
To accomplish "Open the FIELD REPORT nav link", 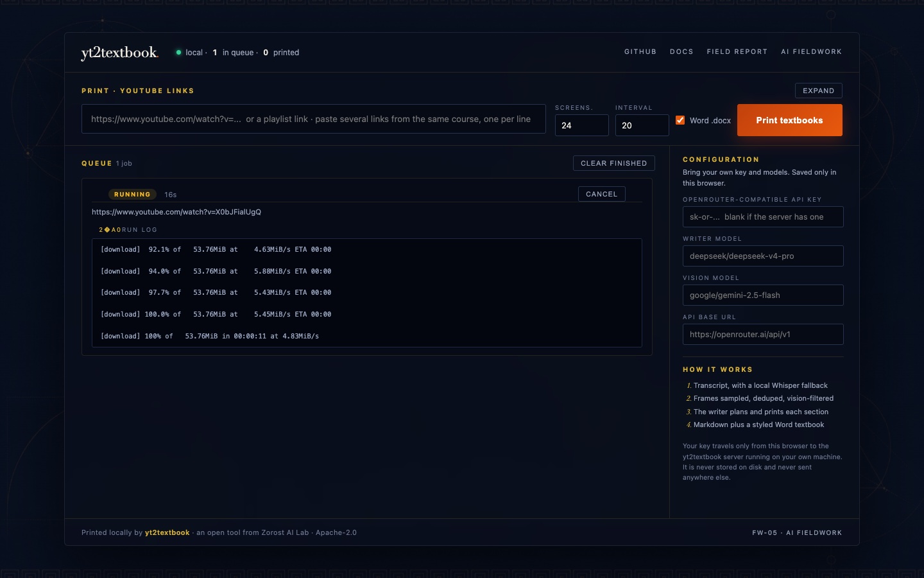I will [737, 52].
